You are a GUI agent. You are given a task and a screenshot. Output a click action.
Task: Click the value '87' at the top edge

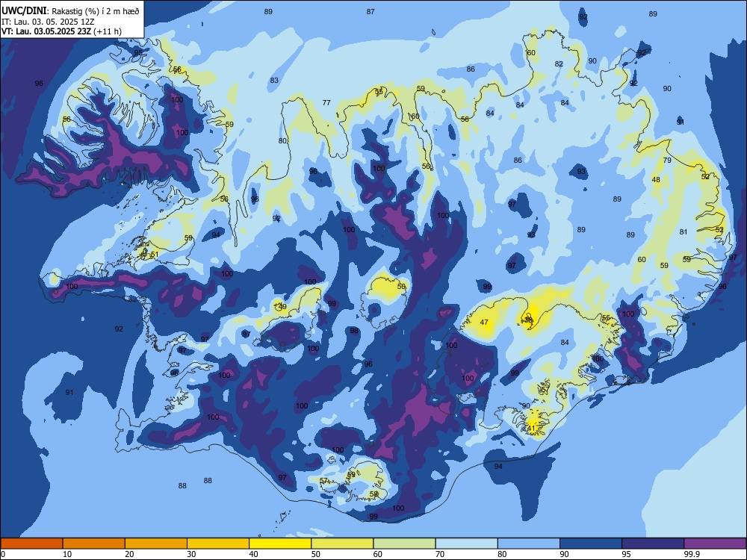click(x=371, y=11)
